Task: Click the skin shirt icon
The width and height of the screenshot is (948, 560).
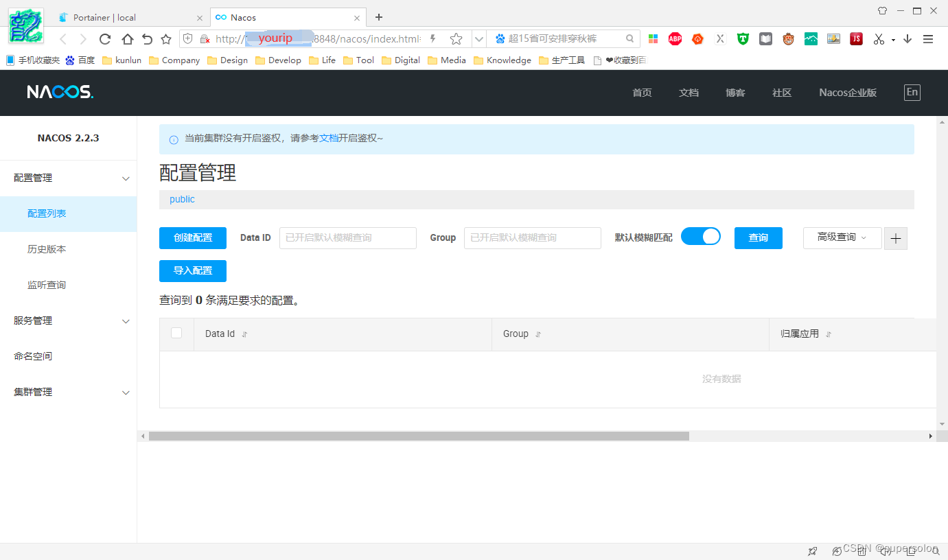Action: click(882, 10)
